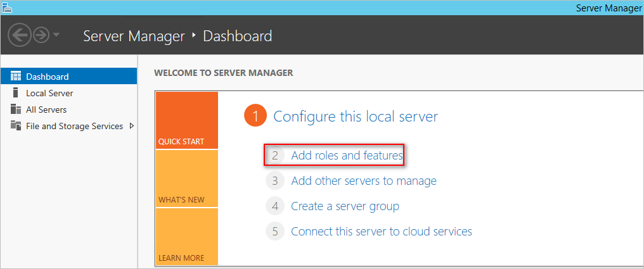Image resolution: width=644 pixels, height=269 pixels.
Task: Click the Server Manager title bar icon
Action: 7,8
